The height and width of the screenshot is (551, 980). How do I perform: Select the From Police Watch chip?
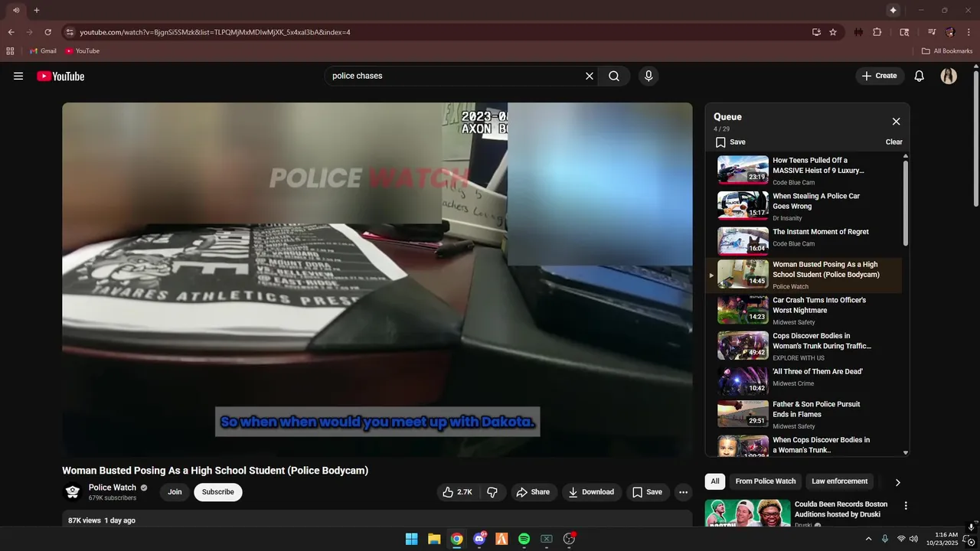(x=766, y=481)
